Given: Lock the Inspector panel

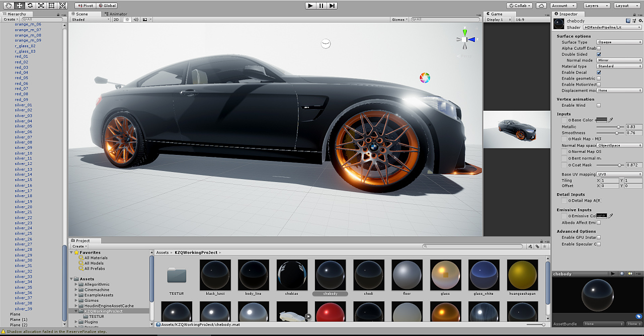Looking at the screenshot, I should (635, 15).
